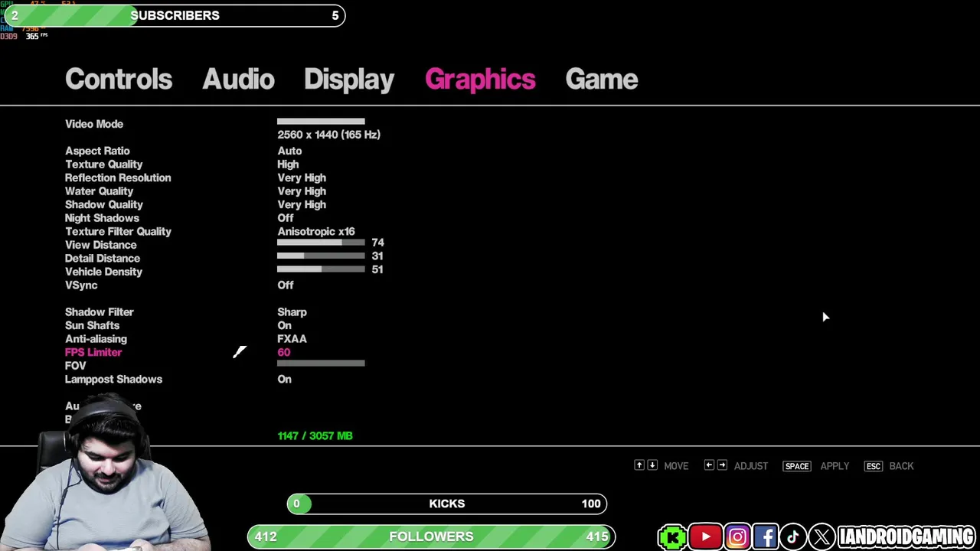Viewport: 980px width, 551px height.
Task: Select the Water Quality label
Action: click(99, 191)
